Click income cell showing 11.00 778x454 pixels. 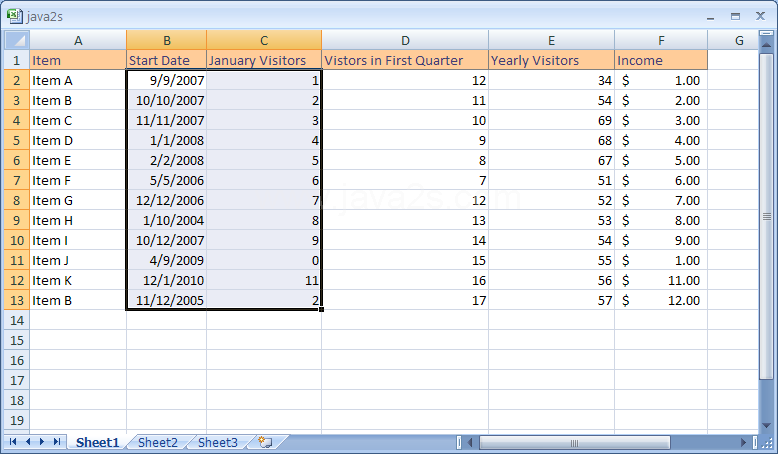click(661, 280)
